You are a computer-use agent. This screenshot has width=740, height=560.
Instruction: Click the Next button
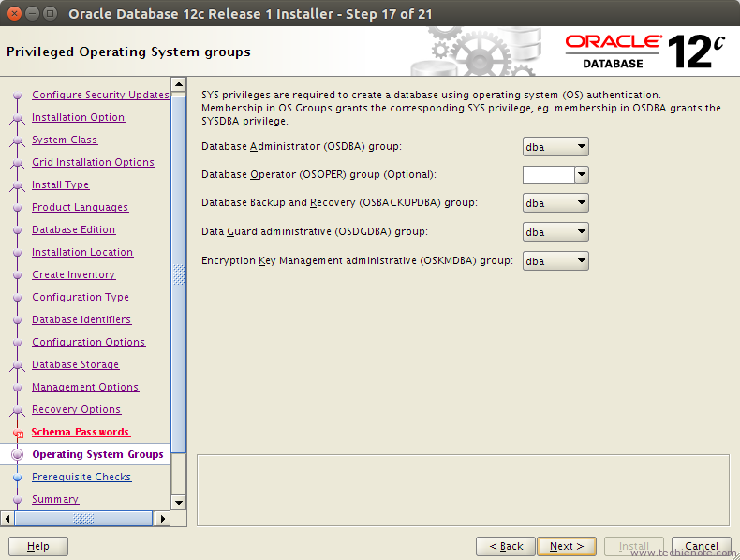click(567, 546)
